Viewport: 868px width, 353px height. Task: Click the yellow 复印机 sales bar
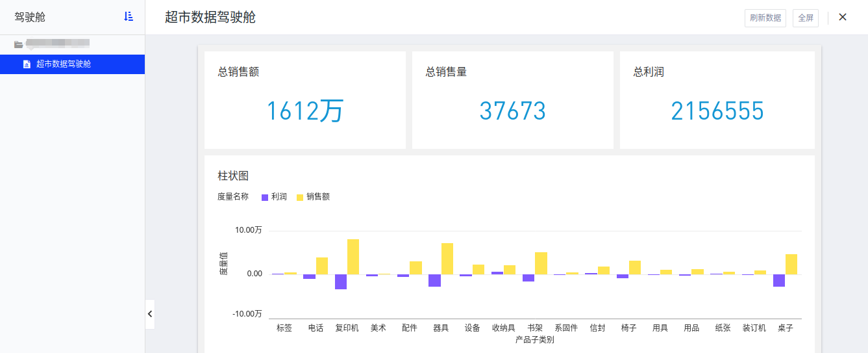(x=353, y=256)
